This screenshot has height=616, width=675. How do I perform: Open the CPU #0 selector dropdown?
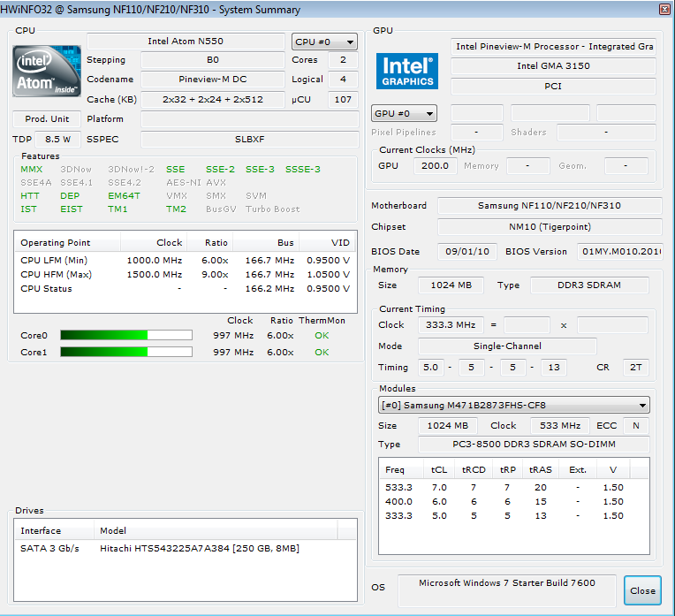(324, 42)
